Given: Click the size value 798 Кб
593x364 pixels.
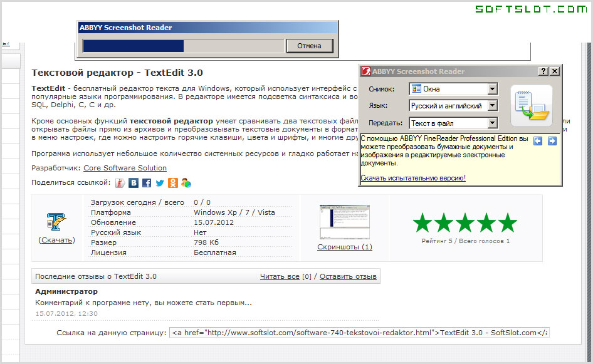Looking at the screenshot, I should [206, 242].
